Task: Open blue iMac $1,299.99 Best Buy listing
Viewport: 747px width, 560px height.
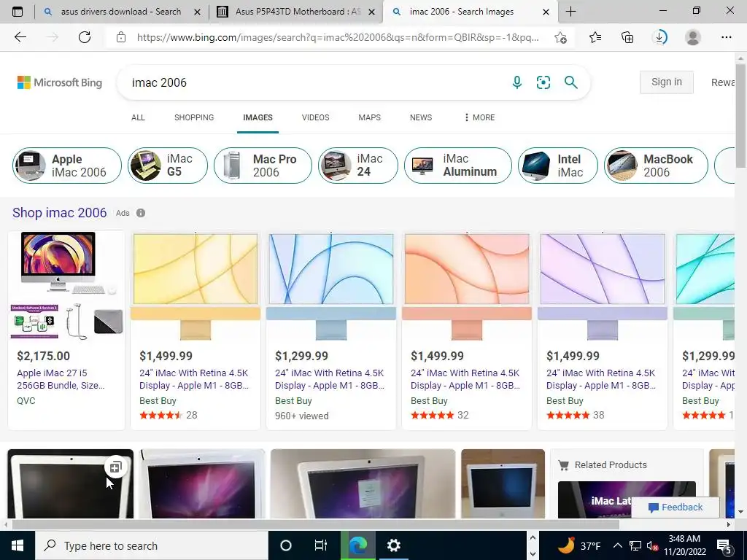Action: click(x=331, y=330)
